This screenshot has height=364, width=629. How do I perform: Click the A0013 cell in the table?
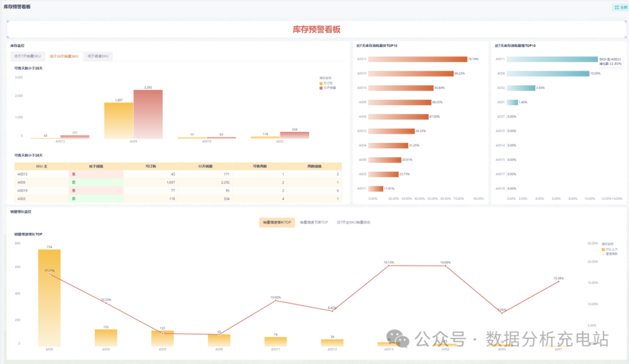(42, 174)
